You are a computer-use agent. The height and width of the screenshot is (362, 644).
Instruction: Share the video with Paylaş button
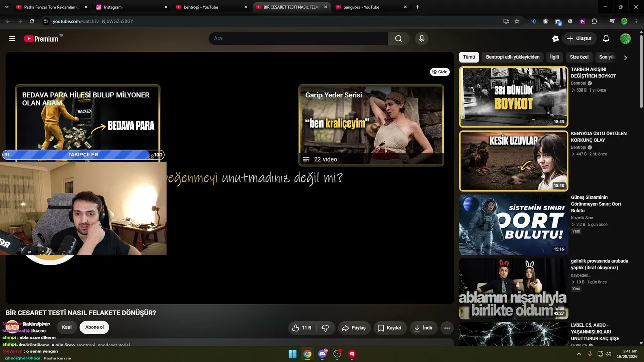click(354, 328)
